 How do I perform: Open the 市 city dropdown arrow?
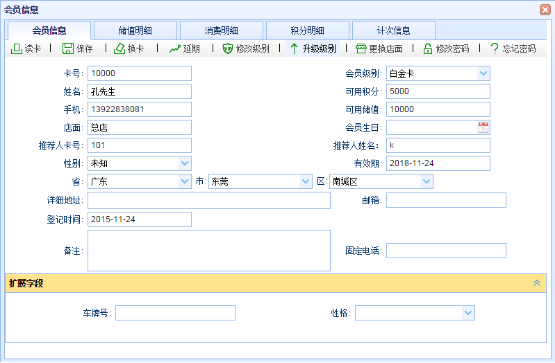coord(305,182)
